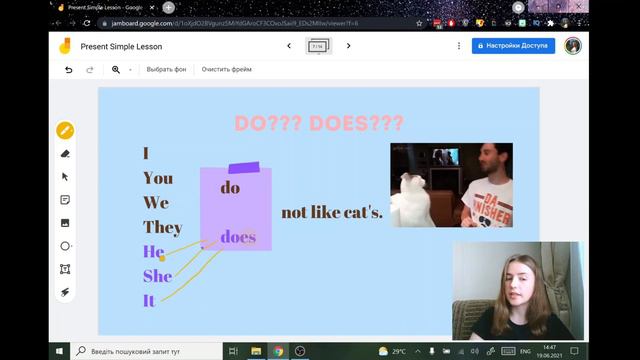Click the 'DO??? DOES???' heading
The width and height of the screenshot is (640, 360).
click(319, 123)
